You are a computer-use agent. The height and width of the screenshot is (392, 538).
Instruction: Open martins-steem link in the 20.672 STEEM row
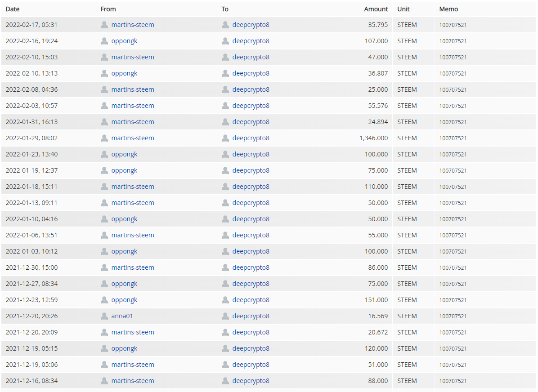click(133, 332)
